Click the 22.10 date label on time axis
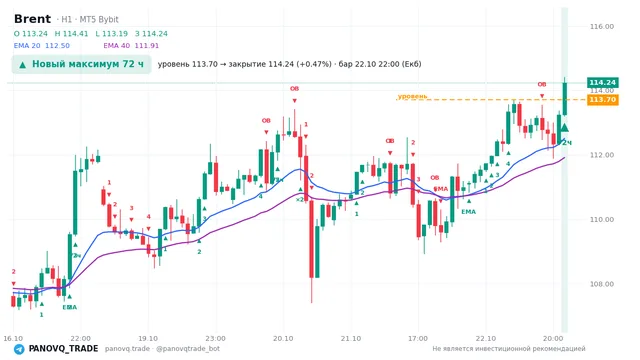 (x=486, y=338)
